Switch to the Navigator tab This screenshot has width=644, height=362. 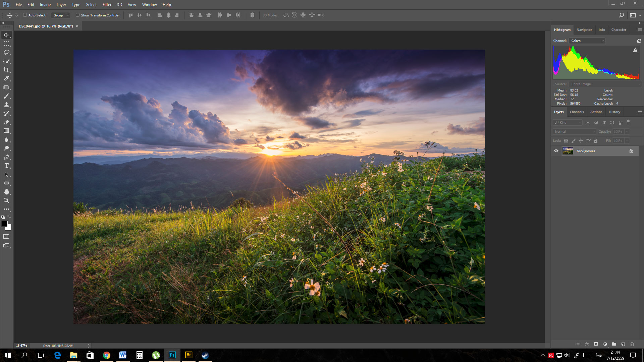pyautogui.click(x=584, y=30)
